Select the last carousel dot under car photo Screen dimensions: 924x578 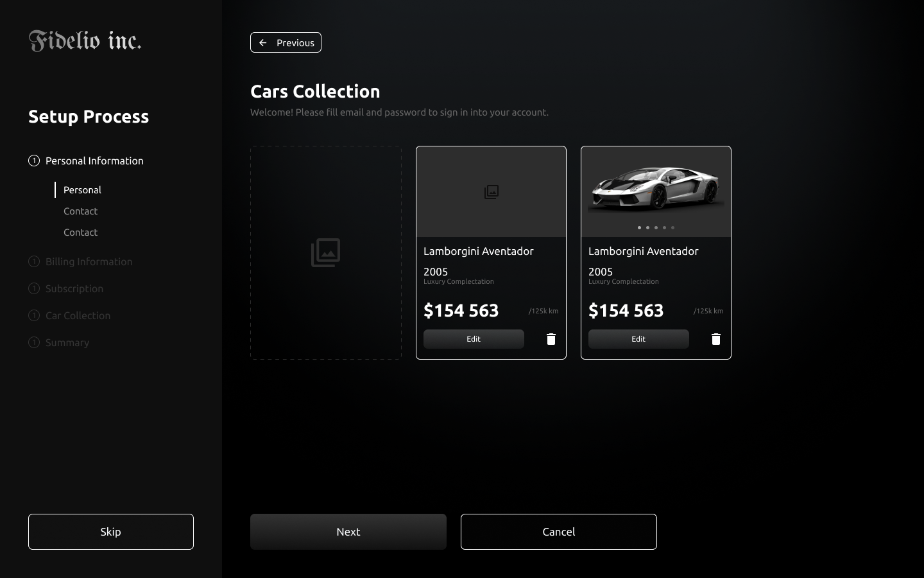tap(672, 227)
